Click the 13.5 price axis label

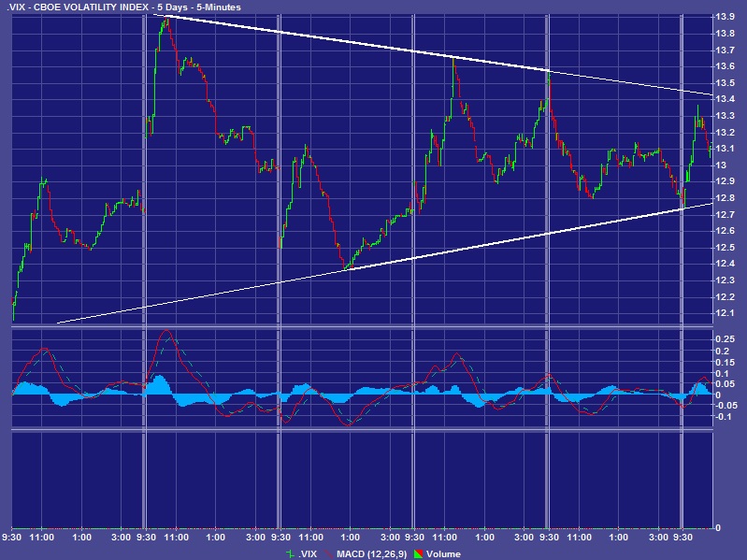[725, 83]
